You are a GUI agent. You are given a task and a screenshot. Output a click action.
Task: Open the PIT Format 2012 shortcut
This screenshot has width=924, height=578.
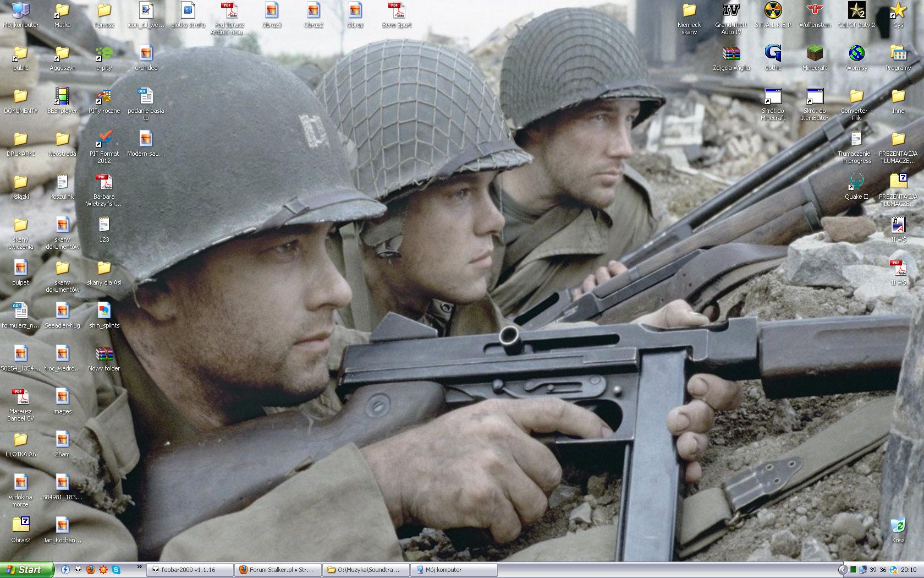(104, 147)
